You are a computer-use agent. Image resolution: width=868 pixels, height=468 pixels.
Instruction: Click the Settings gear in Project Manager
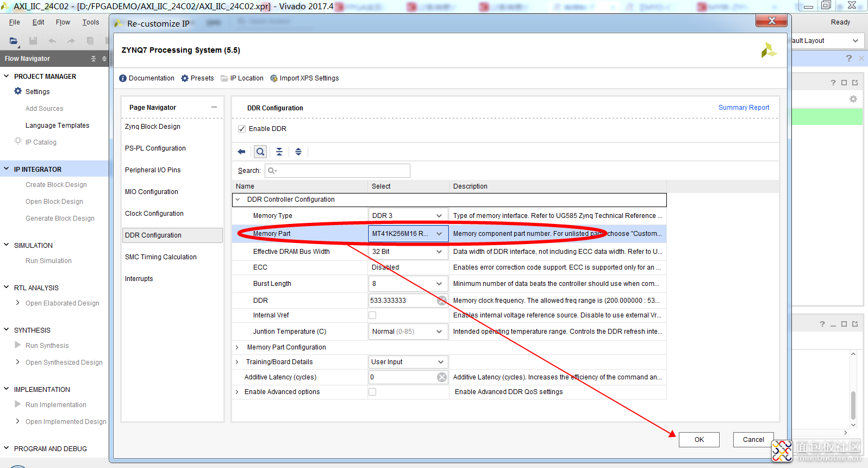click(18, 91)
